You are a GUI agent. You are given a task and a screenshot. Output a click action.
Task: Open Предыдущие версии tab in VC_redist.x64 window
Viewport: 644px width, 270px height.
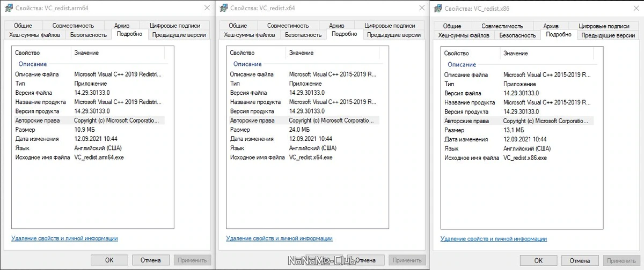point(394,35)
